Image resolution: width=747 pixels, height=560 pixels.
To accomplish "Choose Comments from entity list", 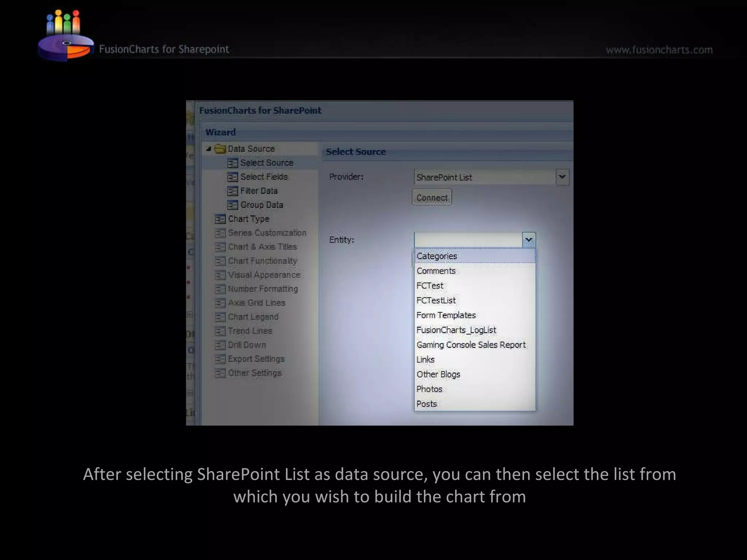I will pos(475,271).
